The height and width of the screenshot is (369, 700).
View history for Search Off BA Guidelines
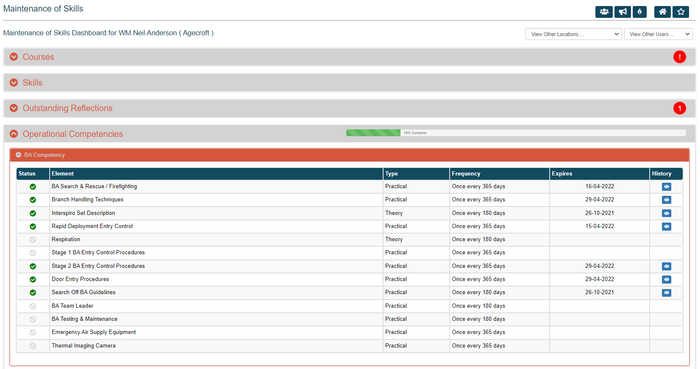(x=666, y=293)
